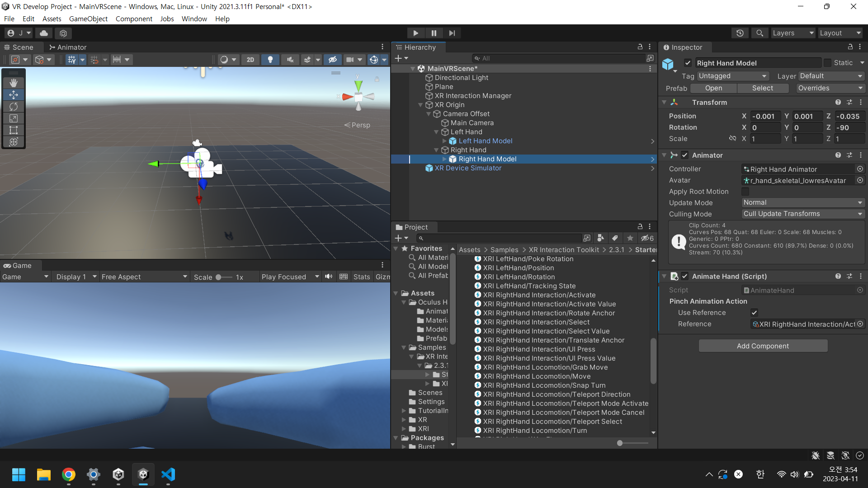
Task: Open the Layout dropdown
Action: pyautogui.click(x=840, y=33)
